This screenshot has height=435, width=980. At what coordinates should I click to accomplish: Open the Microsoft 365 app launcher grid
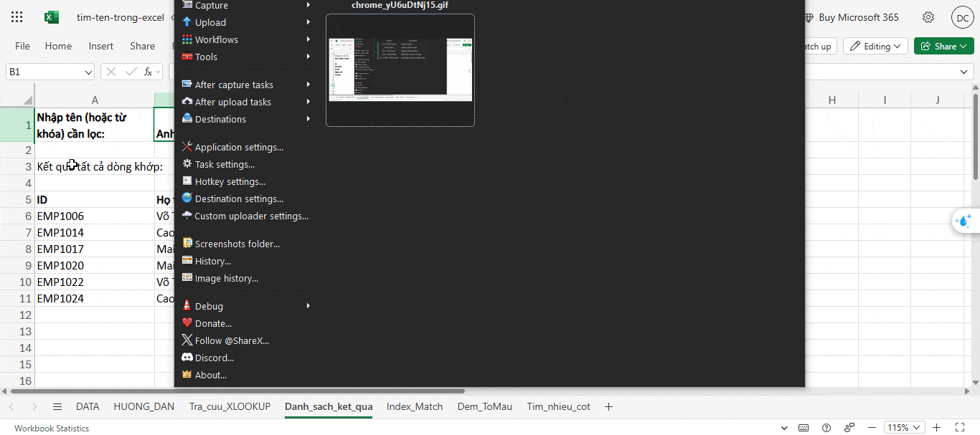coord(17,17)
